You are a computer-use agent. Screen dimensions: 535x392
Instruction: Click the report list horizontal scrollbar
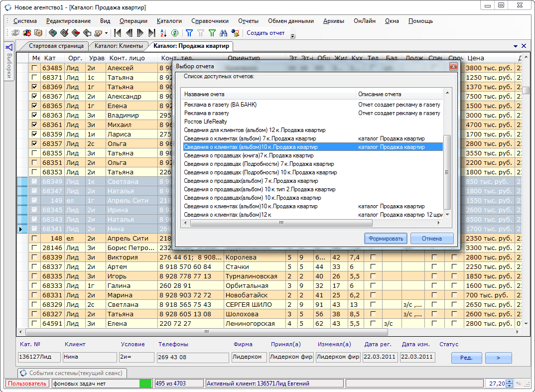coord(281,223)
